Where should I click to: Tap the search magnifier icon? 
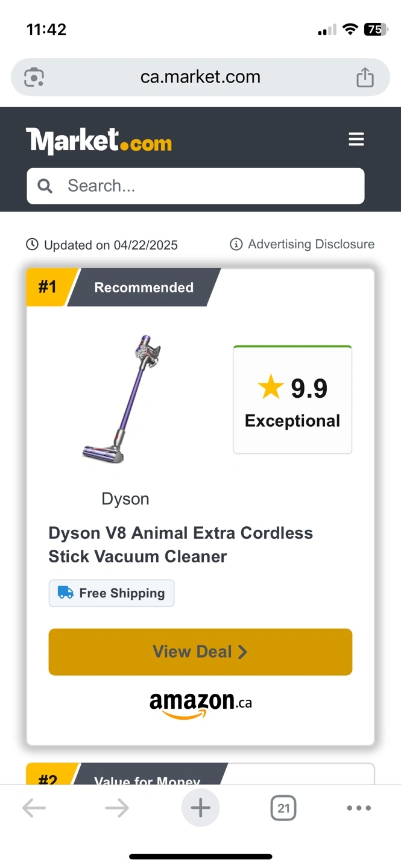(45, 186)
